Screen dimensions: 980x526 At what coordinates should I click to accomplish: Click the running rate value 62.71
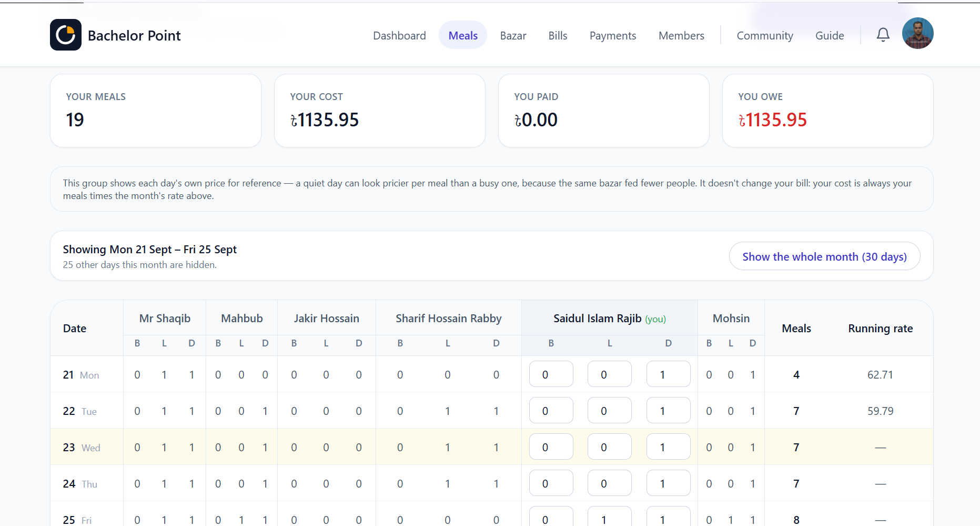click(881, 375)
